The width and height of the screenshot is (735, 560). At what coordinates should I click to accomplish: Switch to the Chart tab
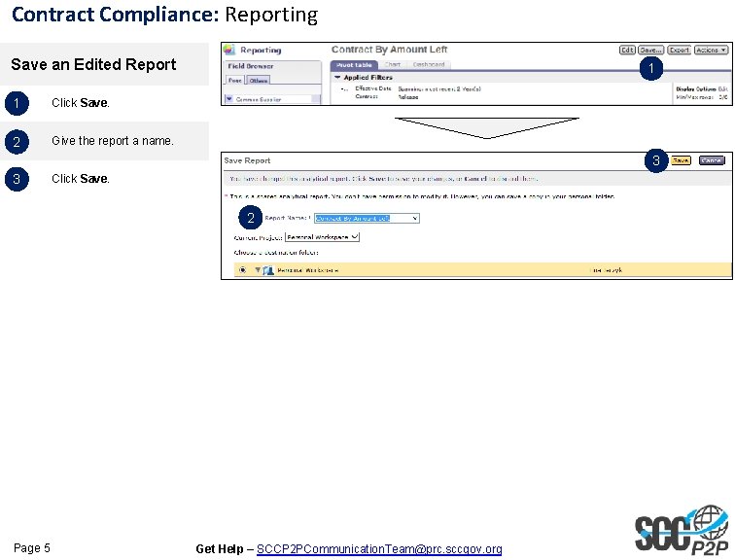click(393, 65)
